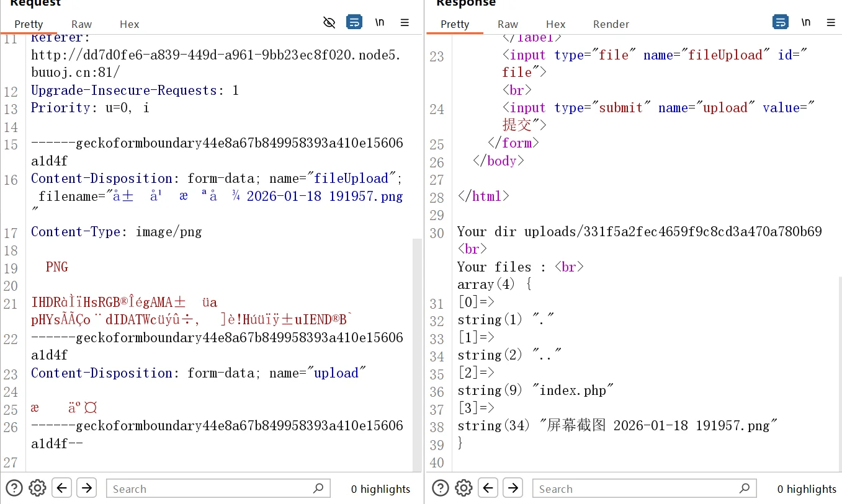Toggle word wrap icon in Response panel
Viewport: 842px width, 504px height.
coord(780,23)
